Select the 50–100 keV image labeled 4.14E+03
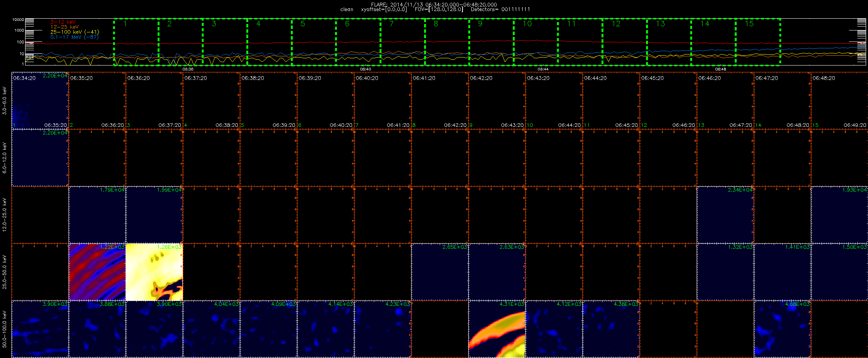This screenshot has height=358, width=868. pyautogui.click(x=325, y=329)
